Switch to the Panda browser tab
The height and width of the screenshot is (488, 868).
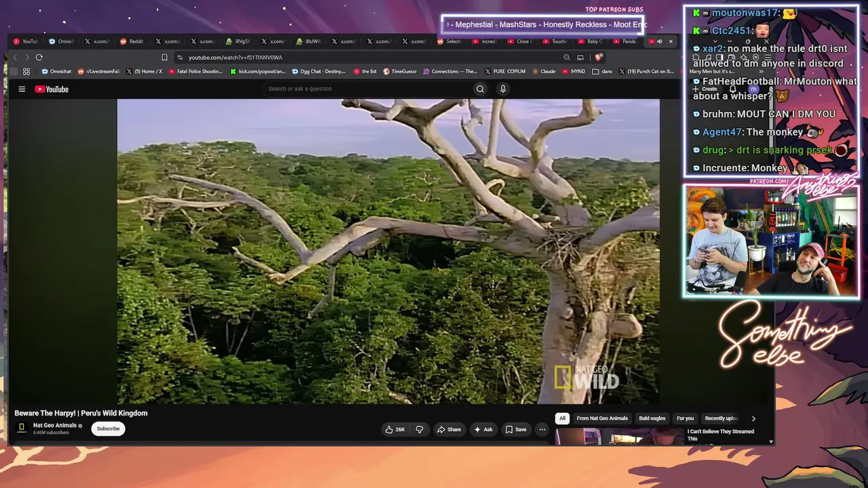[626, 41]
